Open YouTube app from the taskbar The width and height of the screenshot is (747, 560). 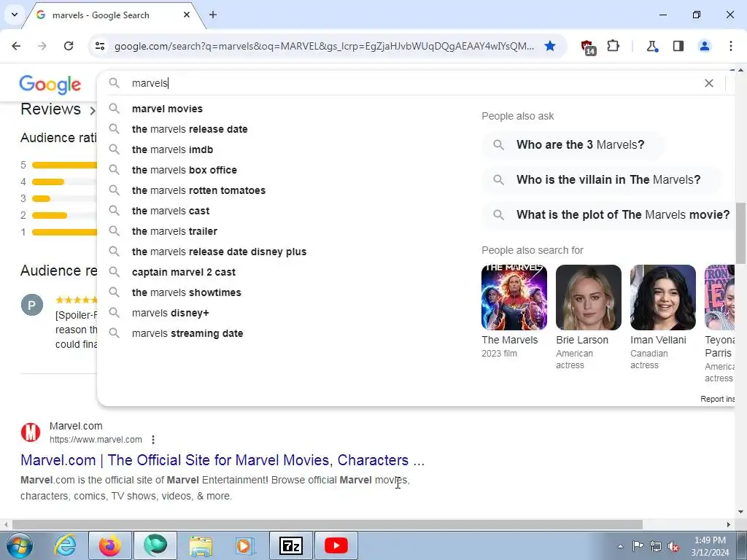(336, 545)
